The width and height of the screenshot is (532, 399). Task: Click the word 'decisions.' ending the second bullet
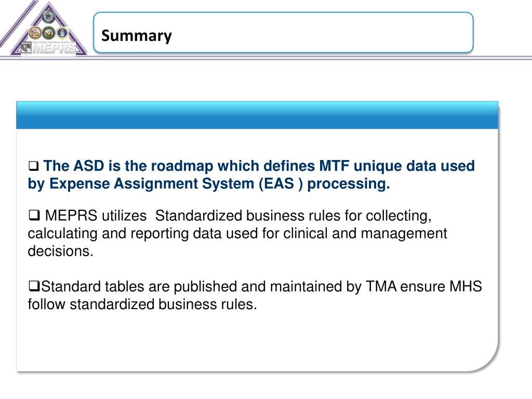pyautogui.click(x=60, y=251)
